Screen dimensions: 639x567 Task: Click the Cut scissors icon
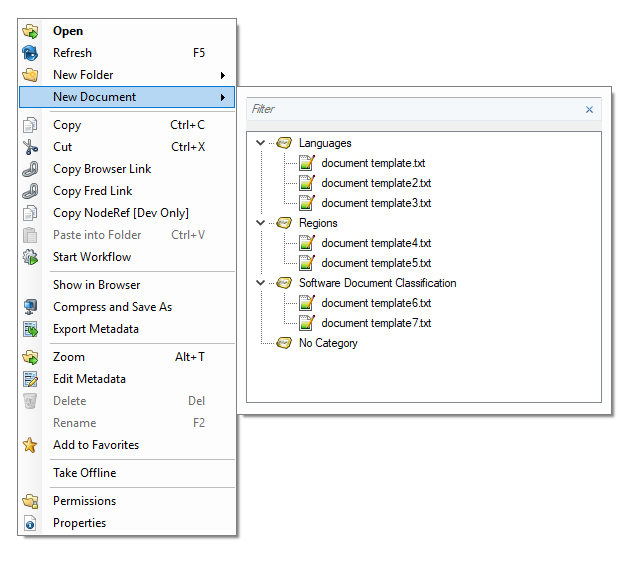coord(30,147)
